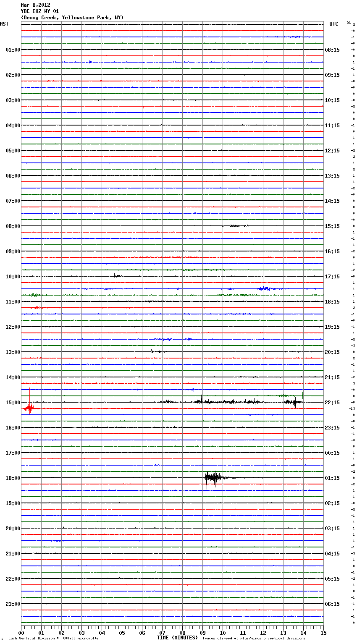
Task: Click the 08:15 UTC time label
Action: point(332,50)
